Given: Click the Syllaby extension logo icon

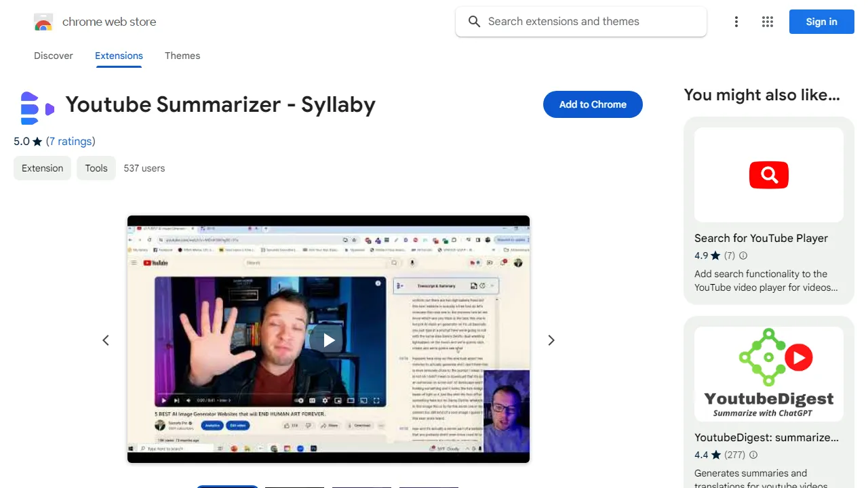Looking at the screenshot, I should [37, 108].
